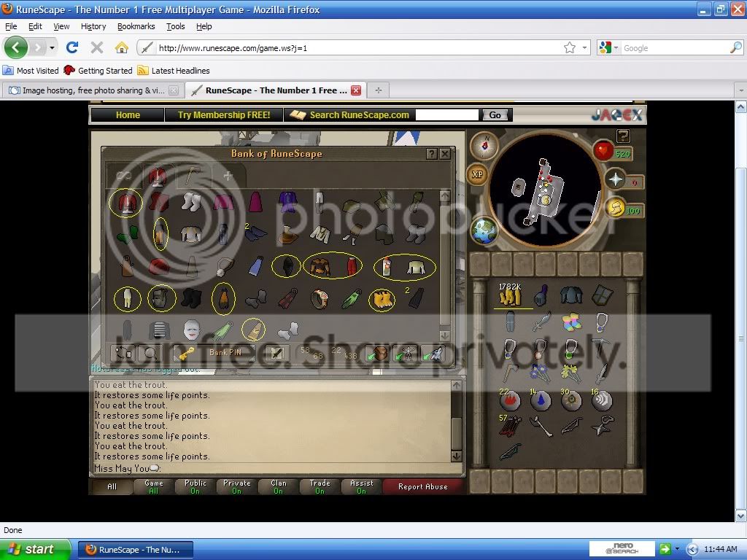This screenshot has width=747, height=560.
Task: Click the Report Abuse button
Action: coord(424,486)
